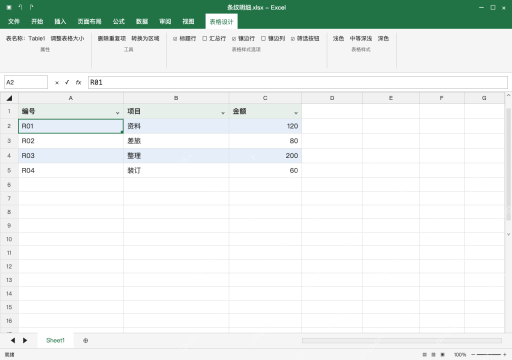Click the formula bar containing R01

(298, 82)
